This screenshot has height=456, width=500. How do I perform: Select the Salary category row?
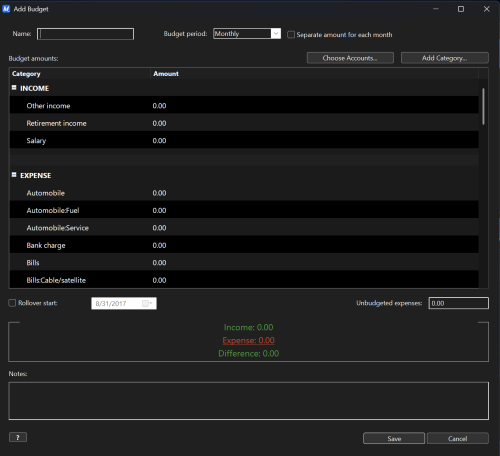[x=244, y=140]
